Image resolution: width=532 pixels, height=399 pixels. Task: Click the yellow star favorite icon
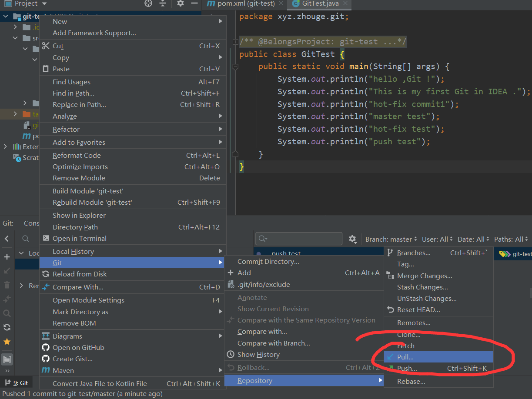(7, 342)
